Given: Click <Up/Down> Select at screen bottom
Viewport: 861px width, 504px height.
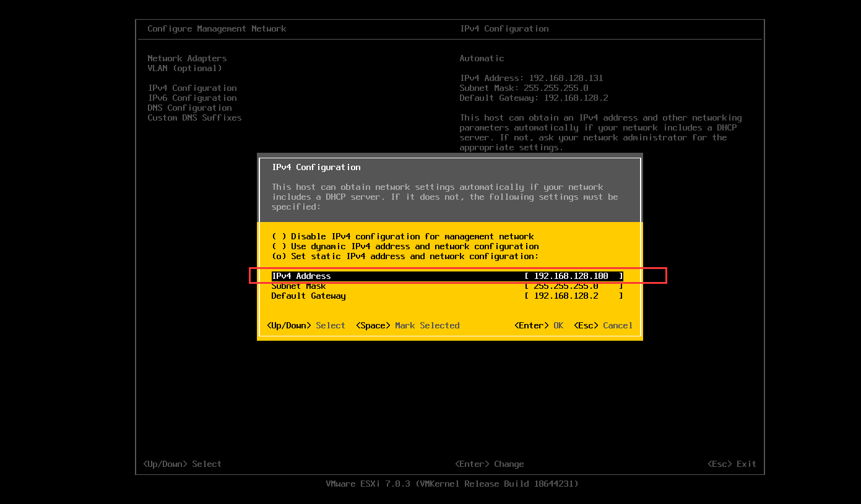Looking at the screenshot, I should [x=182, y=464].
